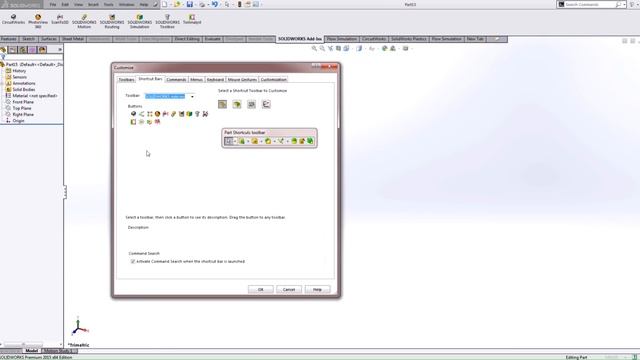Image resolution: width=640 pixels, height=360 pixels.
Task: Switch to the Customization tab
Action: [x=274, y=80]
